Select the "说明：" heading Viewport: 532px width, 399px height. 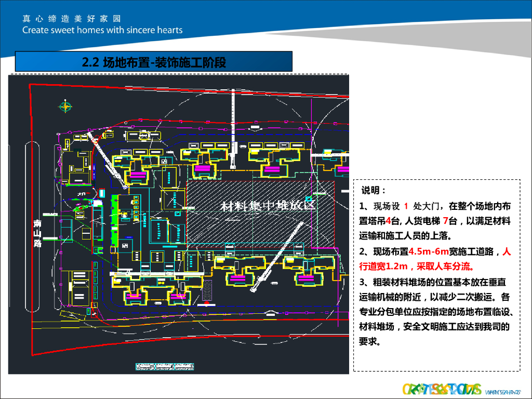click(x=374, y=190)
